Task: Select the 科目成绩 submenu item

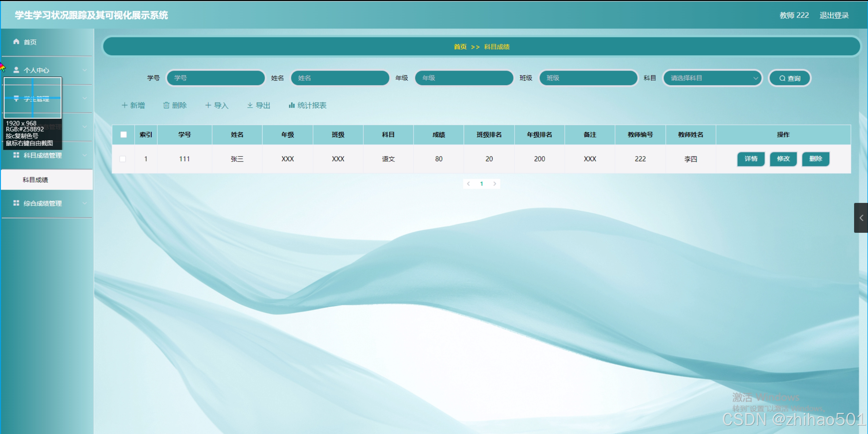Action: pos(35,180)
